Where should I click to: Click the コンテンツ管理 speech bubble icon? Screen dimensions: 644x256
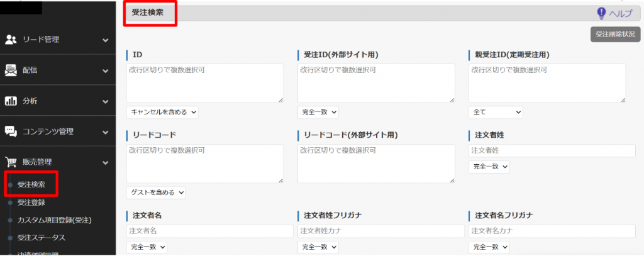pos(11,131)
